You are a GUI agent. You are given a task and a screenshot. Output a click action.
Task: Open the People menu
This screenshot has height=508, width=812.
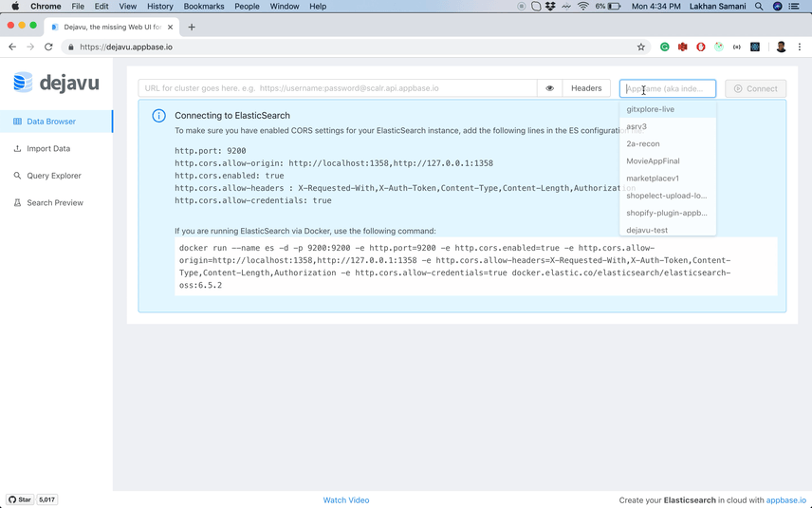tap(247, 7)
